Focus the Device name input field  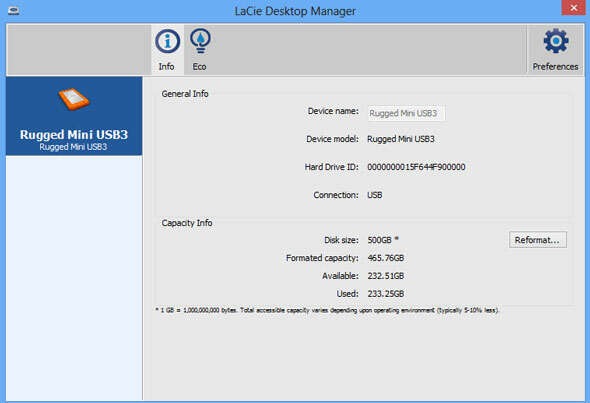click(x=406, y=113)
